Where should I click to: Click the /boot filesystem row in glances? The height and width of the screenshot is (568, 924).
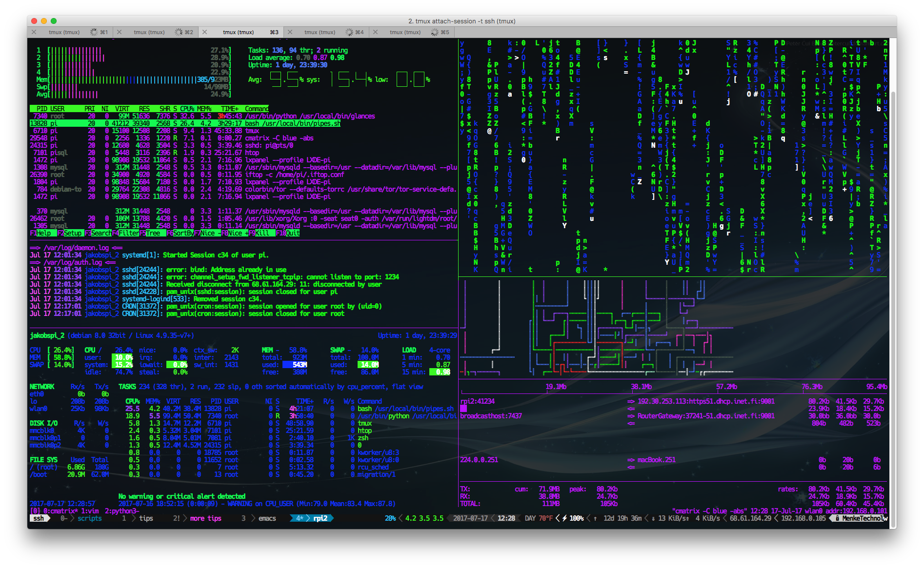69,474
